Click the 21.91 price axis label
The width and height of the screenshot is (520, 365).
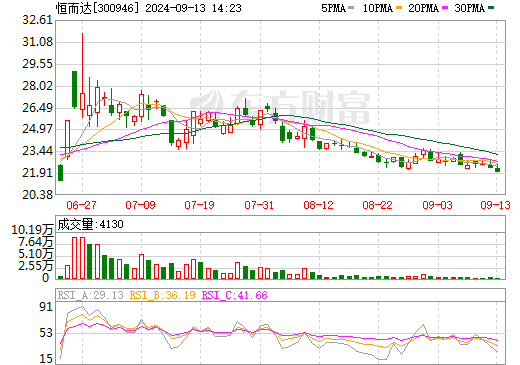[x=38, y=173]
